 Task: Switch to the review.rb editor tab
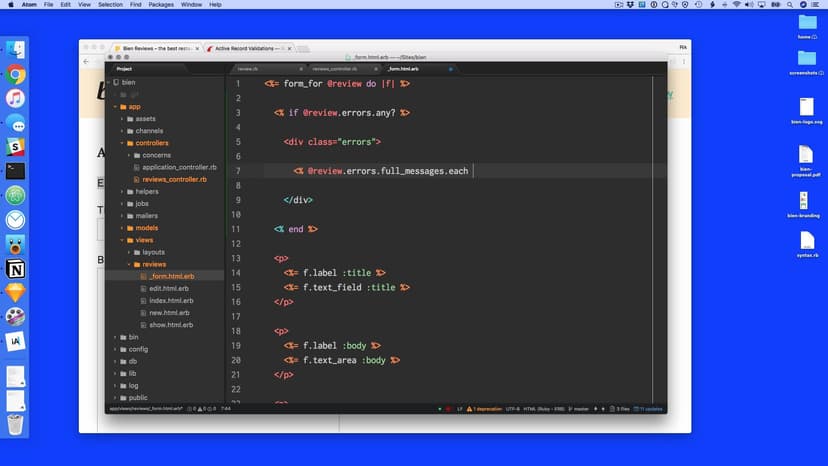coord(248,69)
